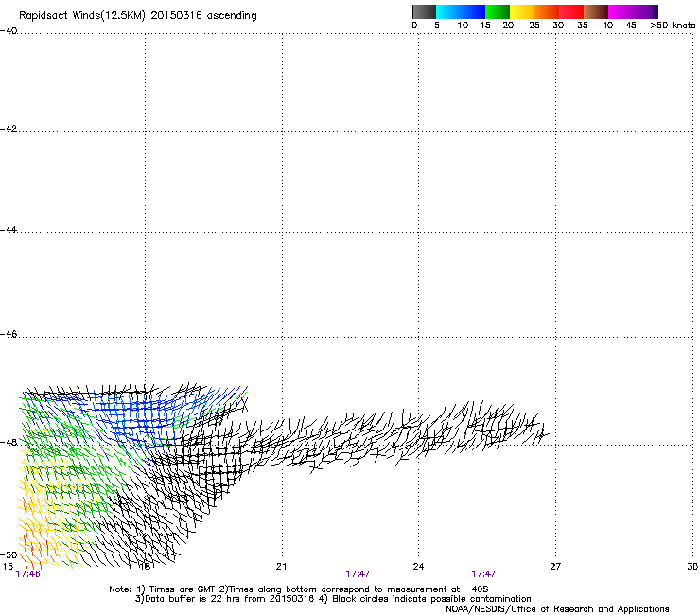
Task: Click the purple '17:47' stamp near longitude 24
Action: (358, 574)
